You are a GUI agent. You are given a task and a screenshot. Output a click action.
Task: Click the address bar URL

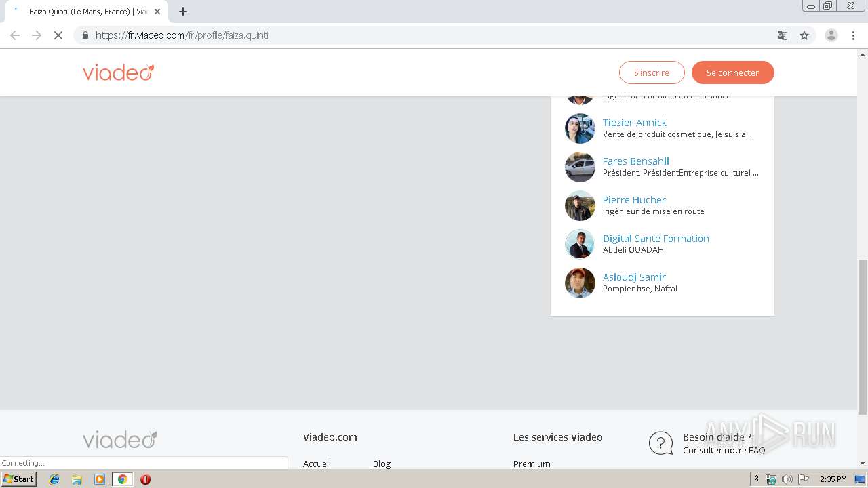[x=182, y=35]
